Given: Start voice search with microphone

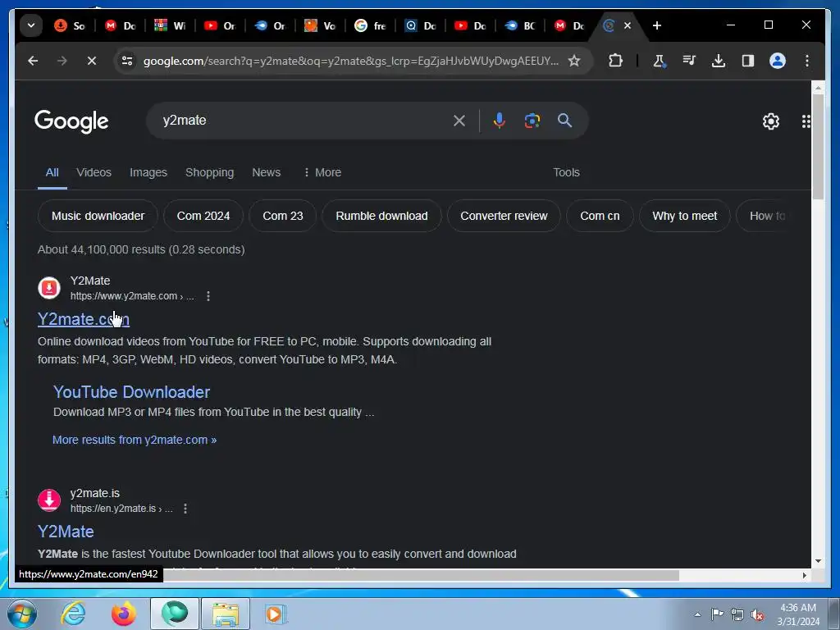Looking at the screenshot, I should pos(500,121).
